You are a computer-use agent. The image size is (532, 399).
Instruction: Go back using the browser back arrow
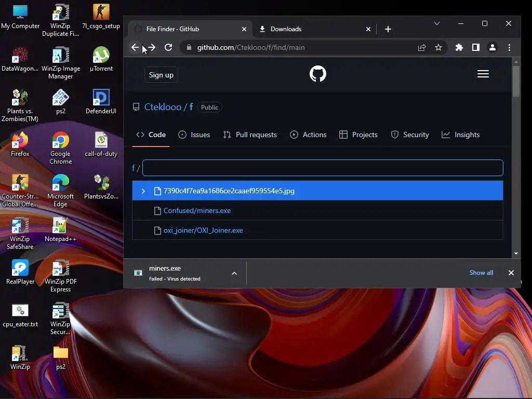point(135,47)
